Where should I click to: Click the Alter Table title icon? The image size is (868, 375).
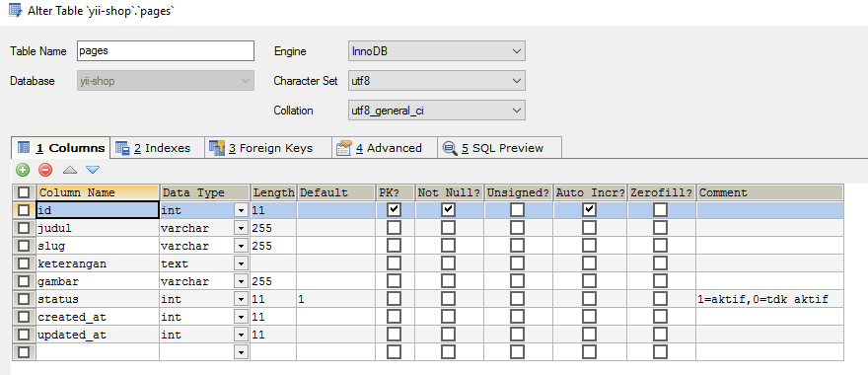pyautogui.click(x=16, y=11)
